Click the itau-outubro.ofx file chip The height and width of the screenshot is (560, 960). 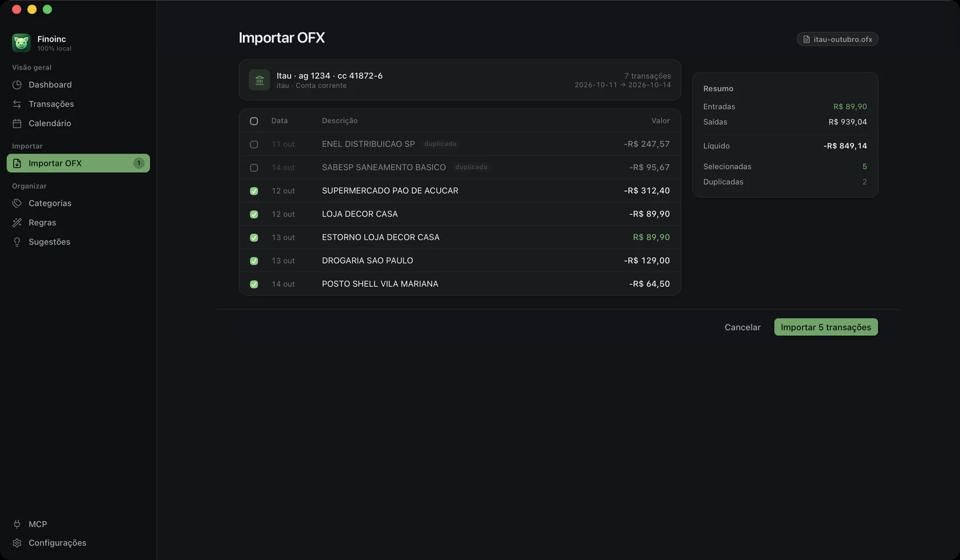coord(837,40)
